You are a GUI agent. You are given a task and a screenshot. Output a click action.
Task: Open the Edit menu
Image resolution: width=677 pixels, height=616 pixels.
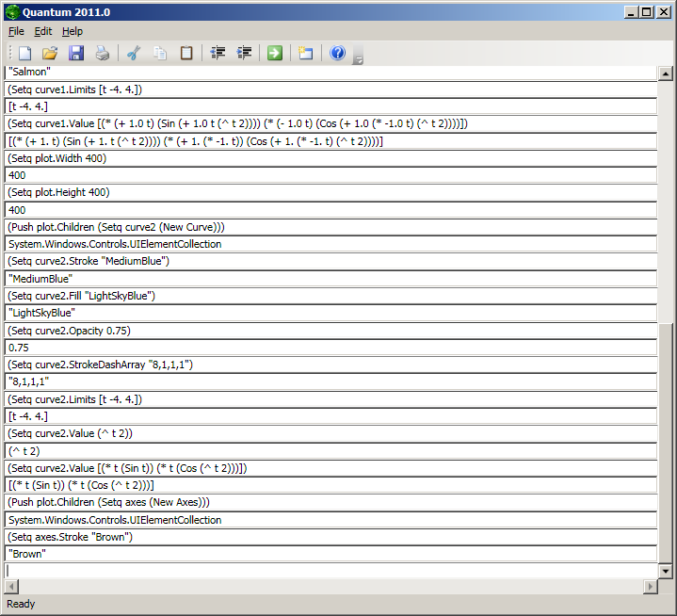click(x=43, y=31)
